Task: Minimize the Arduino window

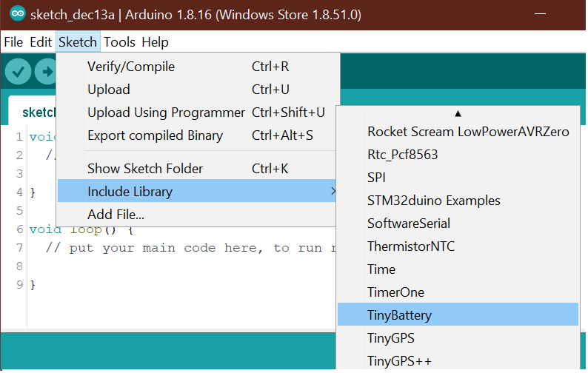Action: [540, 14]
